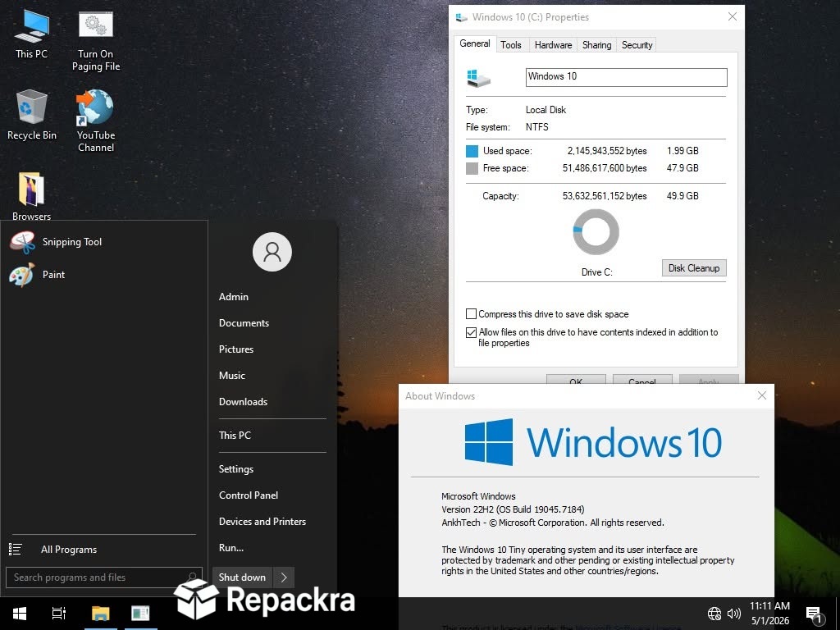Click the user account avatar
The image size is (840, 630).
(272, 252)
